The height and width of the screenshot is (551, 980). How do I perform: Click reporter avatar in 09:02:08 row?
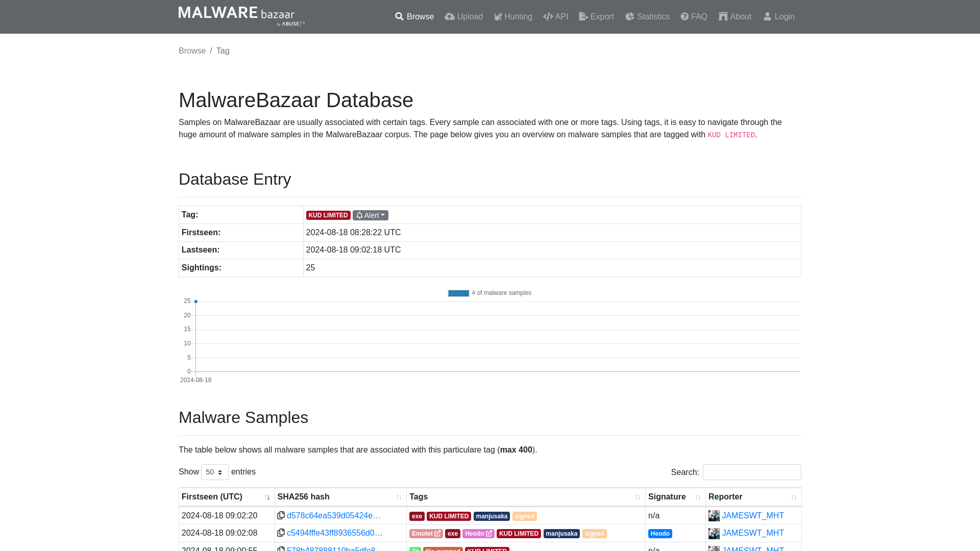tap(714, 533)
